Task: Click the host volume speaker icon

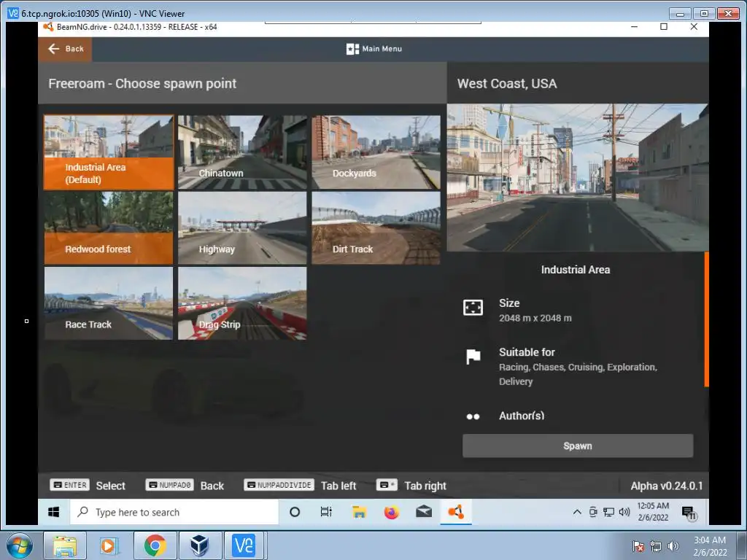Action: pos(673,545)
